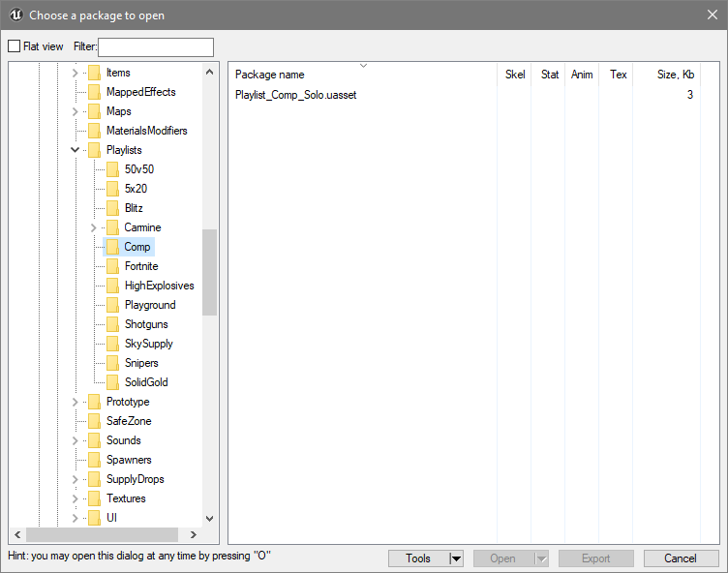The height and width of the screenshot is (573, 728).
Task: Expand the Sounds folder node
Action: pyautogui.click(x=75, y=440)
